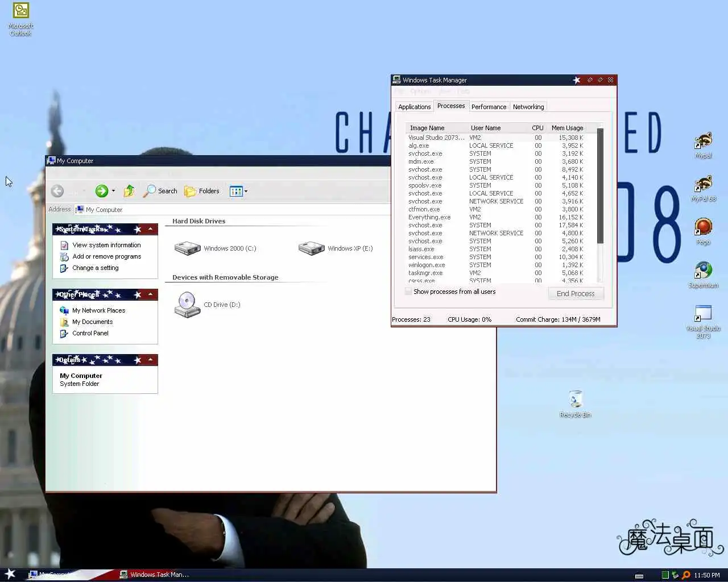The width and height of the screenshot is (728, 582).
Task: Select the CD Drive (D:) icon
Action: 208,305
